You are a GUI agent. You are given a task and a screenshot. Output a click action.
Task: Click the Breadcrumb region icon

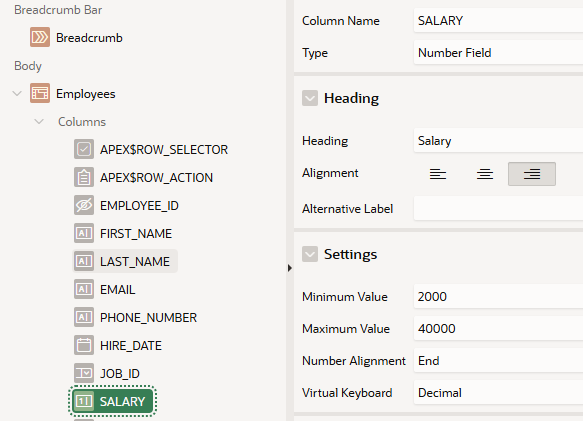click(x=40, y=37)
